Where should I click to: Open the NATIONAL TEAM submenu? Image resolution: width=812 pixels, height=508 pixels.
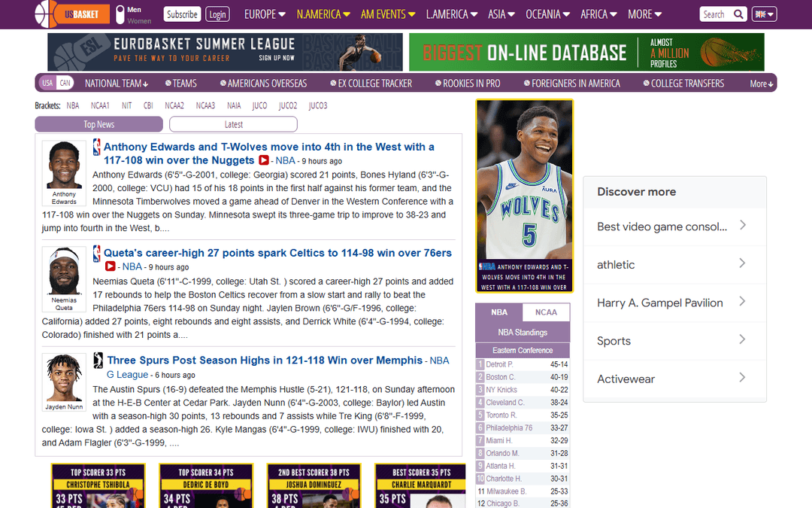coord(117,84)
